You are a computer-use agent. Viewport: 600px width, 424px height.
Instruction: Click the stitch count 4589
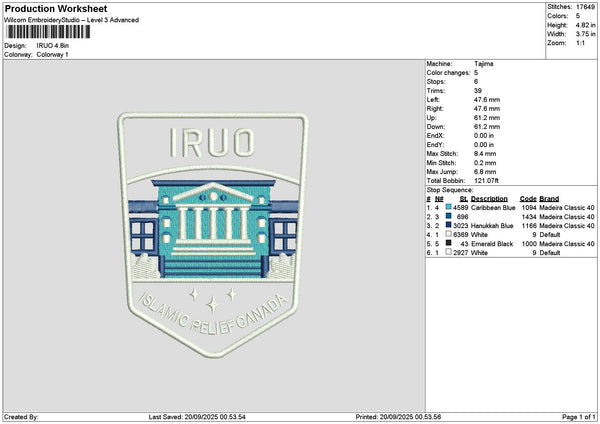[461, 208]
